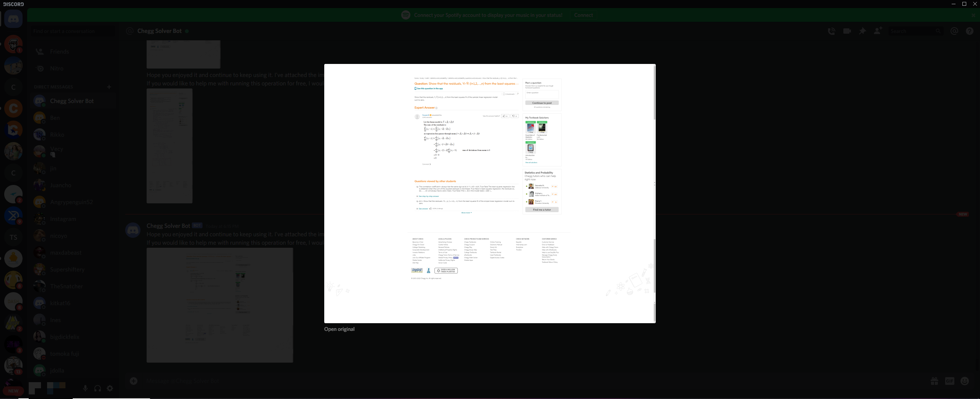Image resolution: width=980 pixels, height=399 pixels.
Task: Open DM with Angrypenguin52
Action: point(73,202)
